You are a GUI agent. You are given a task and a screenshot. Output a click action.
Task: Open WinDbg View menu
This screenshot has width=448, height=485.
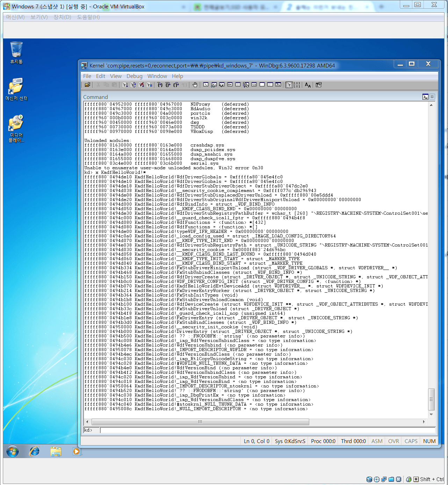(x=116, y=76)
